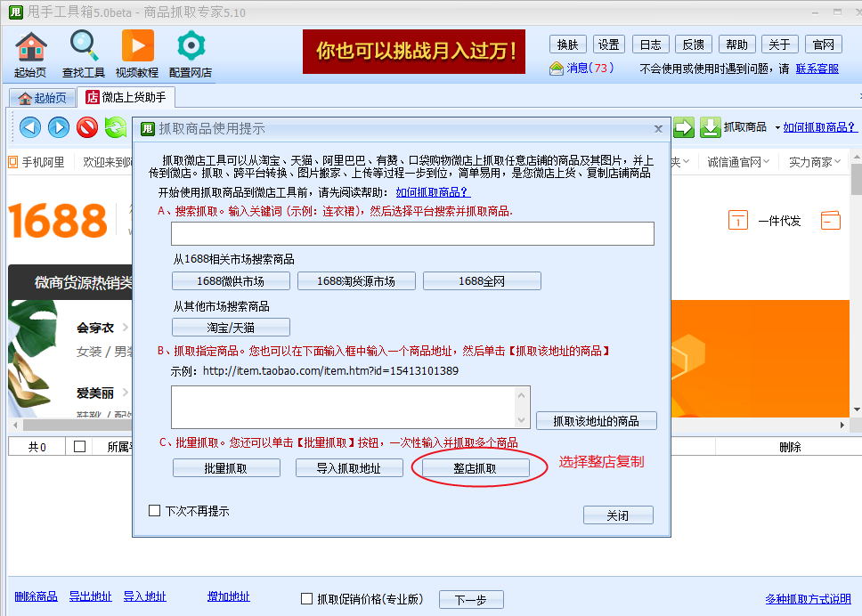Switch to the 起始页 tab
The image size is (862, 616).
43,98
